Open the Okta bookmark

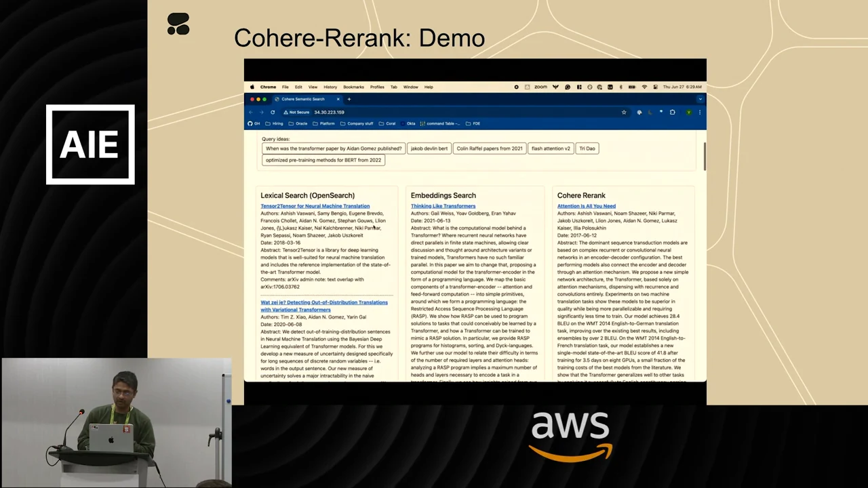coord(408,123)
